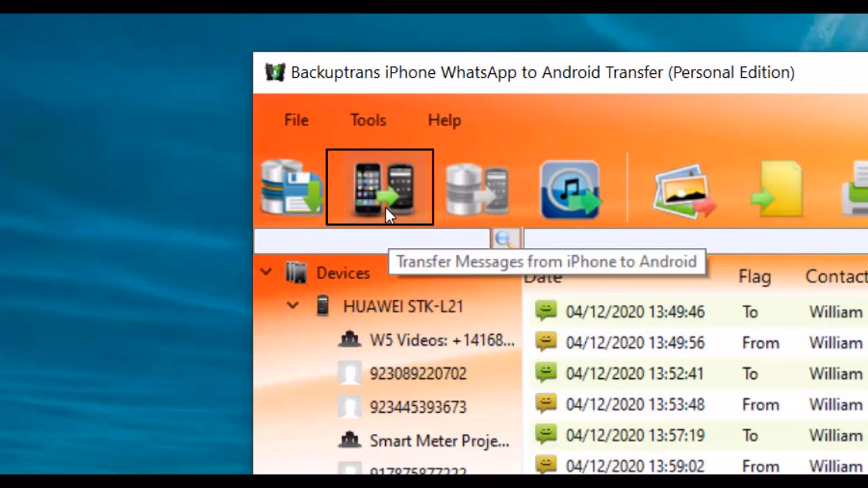Click group icon beside Smart Meter Proje...
Viewport: 868px width, 488px height.
[x=349, y=440]
